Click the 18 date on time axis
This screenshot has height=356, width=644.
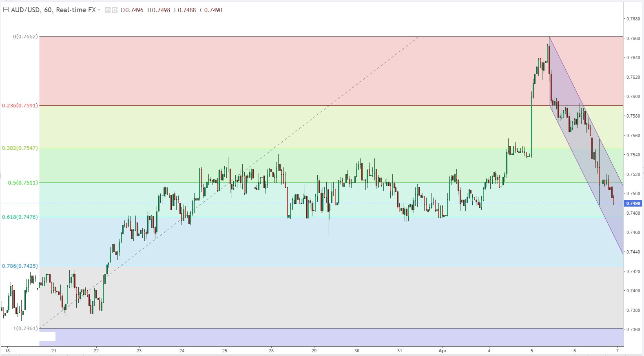point(7,350)
